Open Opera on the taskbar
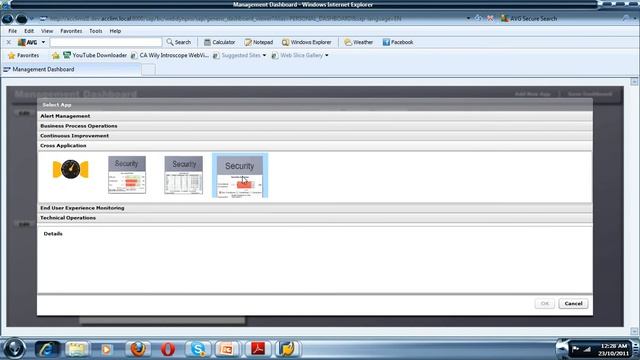Screen dimensions: 640x360 click(168, 349)
